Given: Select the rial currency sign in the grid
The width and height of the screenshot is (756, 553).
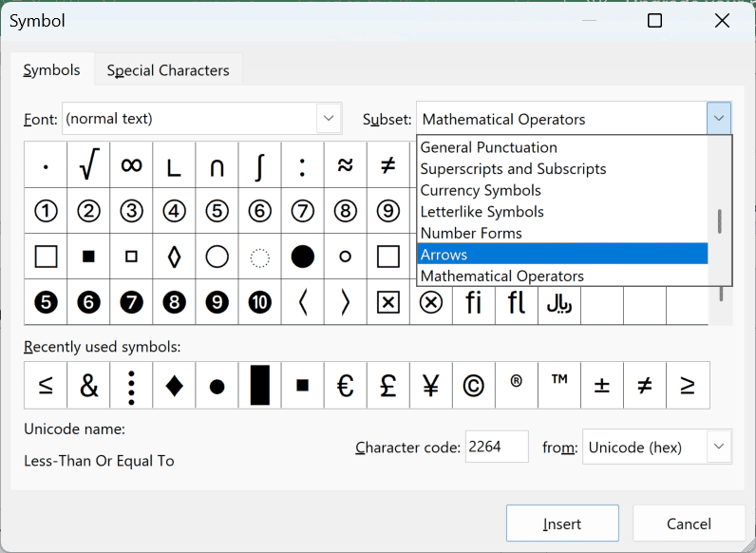Looking at the screenshot, I should click(x=559, y=302).
